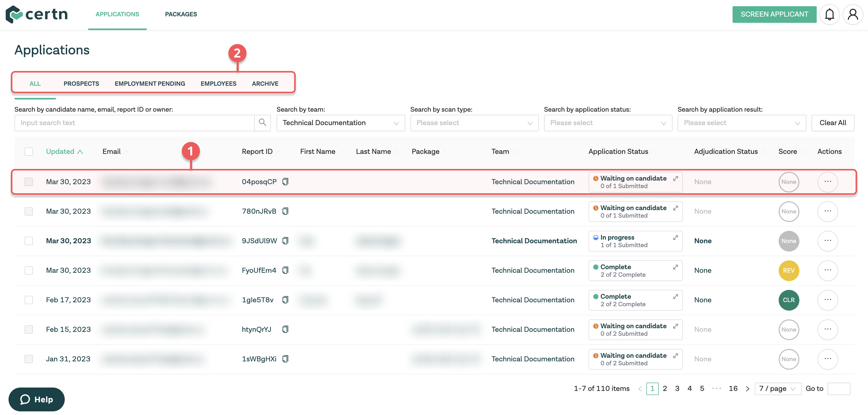The image size is (868, 415).
Task: Open actions menu for 1gle5T8v
Action: click(x=828, y=300)
